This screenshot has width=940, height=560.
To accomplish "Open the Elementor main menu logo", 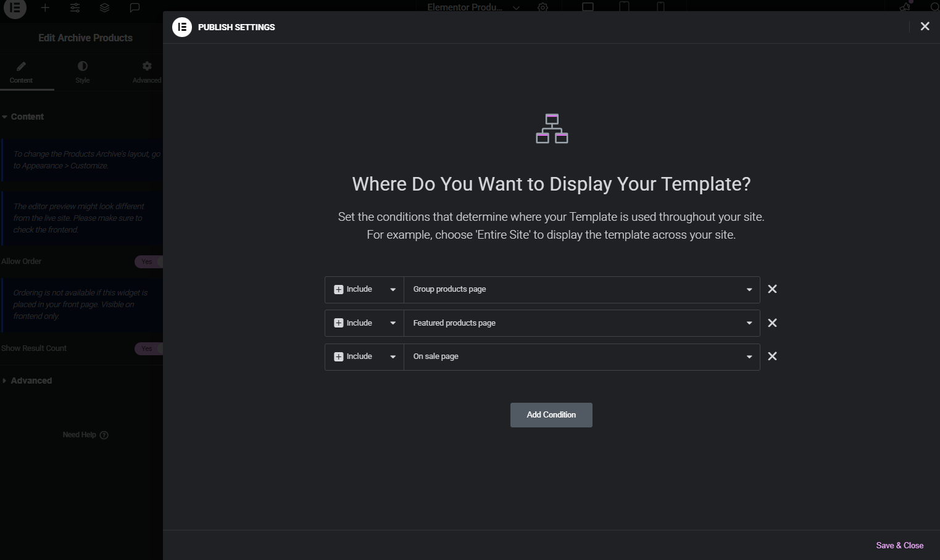I will 15,9.
